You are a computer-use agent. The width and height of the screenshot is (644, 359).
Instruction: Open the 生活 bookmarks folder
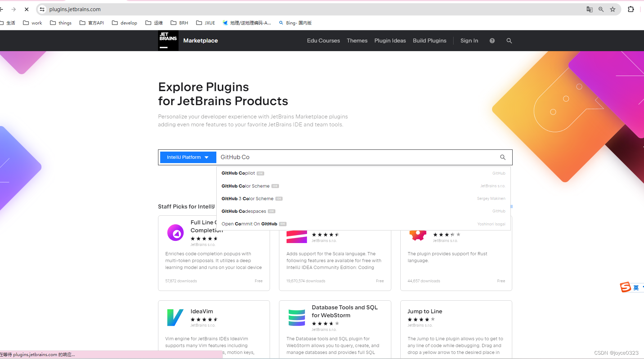coord(8,23)
